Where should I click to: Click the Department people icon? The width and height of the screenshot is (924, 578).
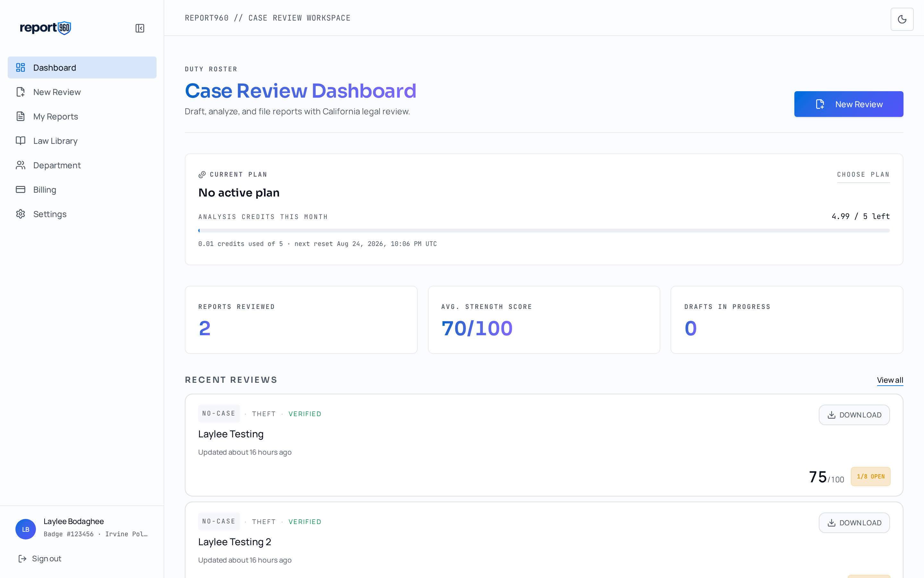pyautogui.click(x=21, y=165)
